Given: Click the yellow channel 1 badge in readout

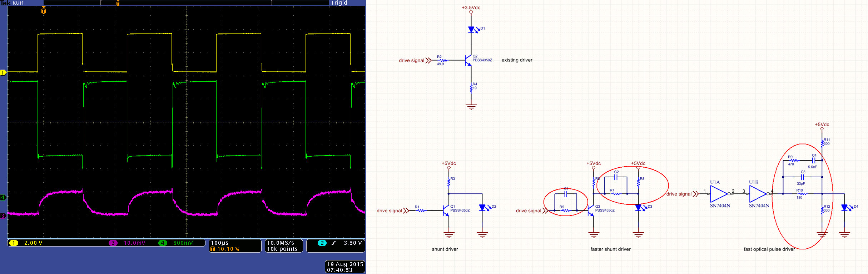Looking at the screenshot, I should coord(14,243).
